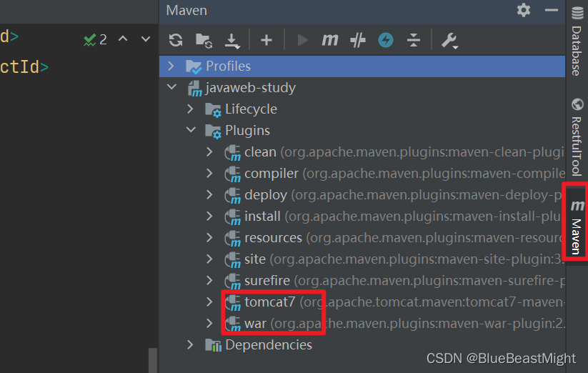Expand the war plugin

click(209, 323)
